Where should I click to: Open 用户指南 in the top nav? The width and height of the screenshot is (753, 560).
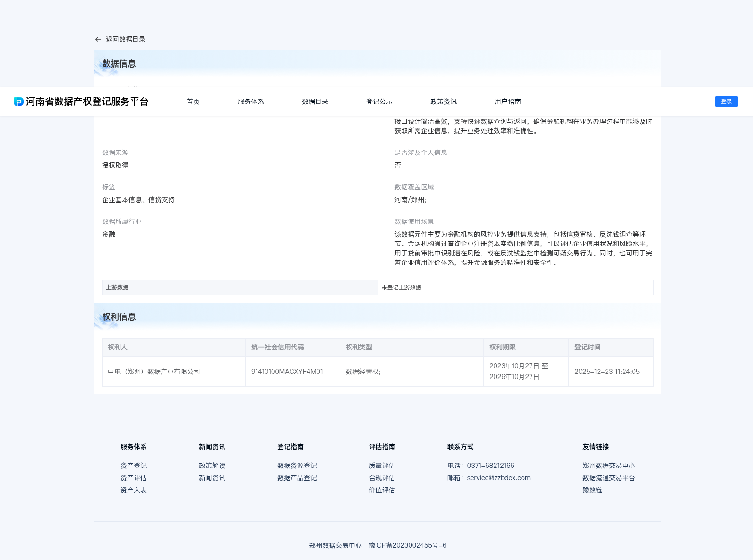[x=508, y=102]
